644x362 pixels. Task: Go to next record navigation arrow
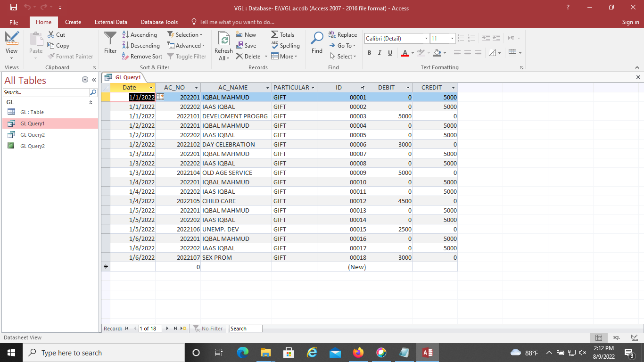point(167,329)
